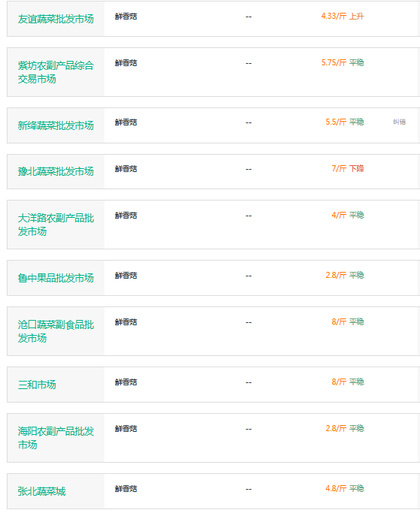Open 紫坊农副产品综合交易市场 market link
Screen dimensions: 420x513
[56, 72]
